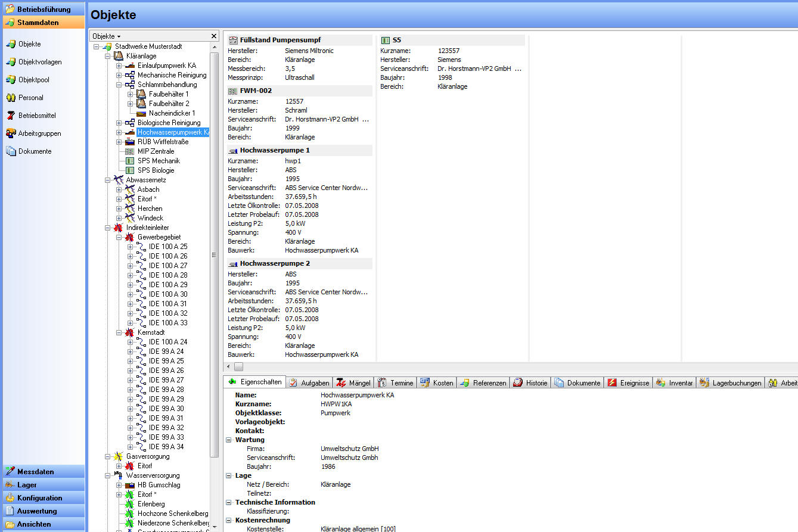The width and height of the screenshot is (798, 532).
Task: Open Betriebsmittel via its sidebar icon
Action: [11, 116]
